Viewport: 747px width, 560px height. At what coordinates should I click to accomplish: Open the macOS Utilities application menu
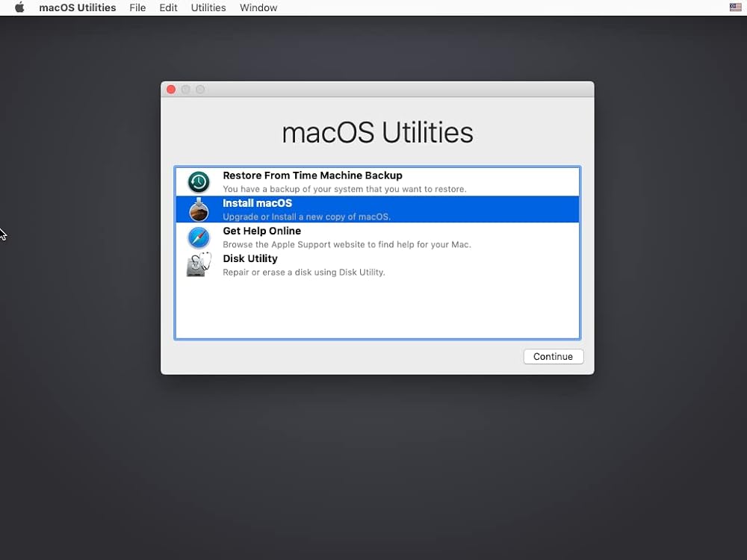pyautogui.click(x=77, y=7)
